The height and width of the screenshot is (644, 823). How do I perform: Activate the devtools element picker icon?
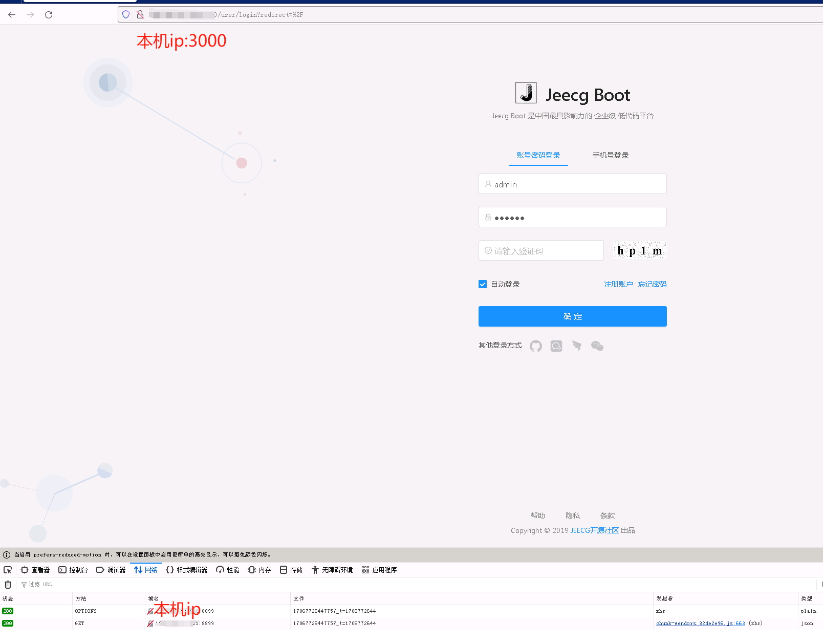[8, 570]
